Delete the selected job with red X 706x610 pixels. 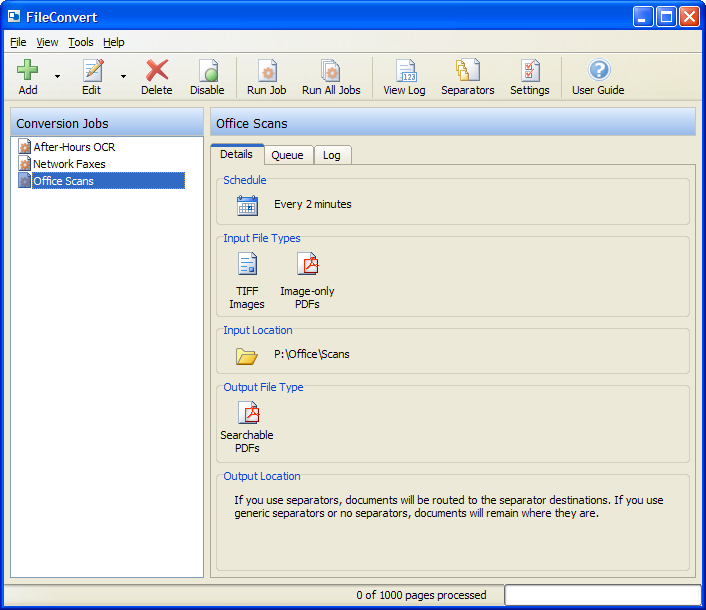[156, 71]
